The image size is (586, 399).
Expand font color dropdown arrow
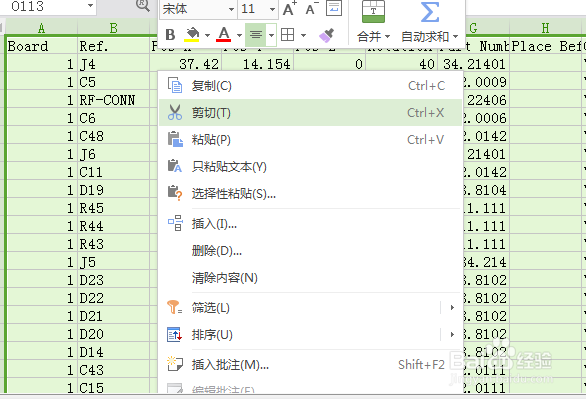[x=239, y=35]
